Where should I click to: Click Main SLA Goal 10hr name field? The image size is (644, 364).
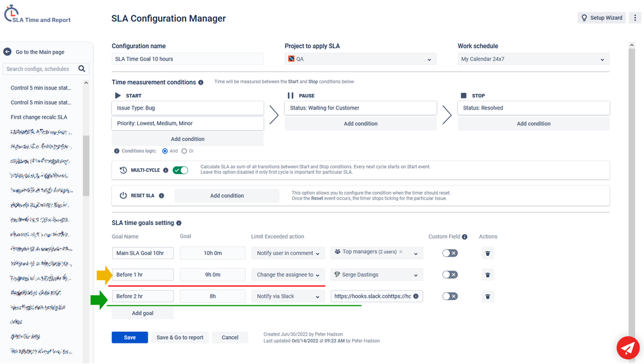tap(142, 253)
